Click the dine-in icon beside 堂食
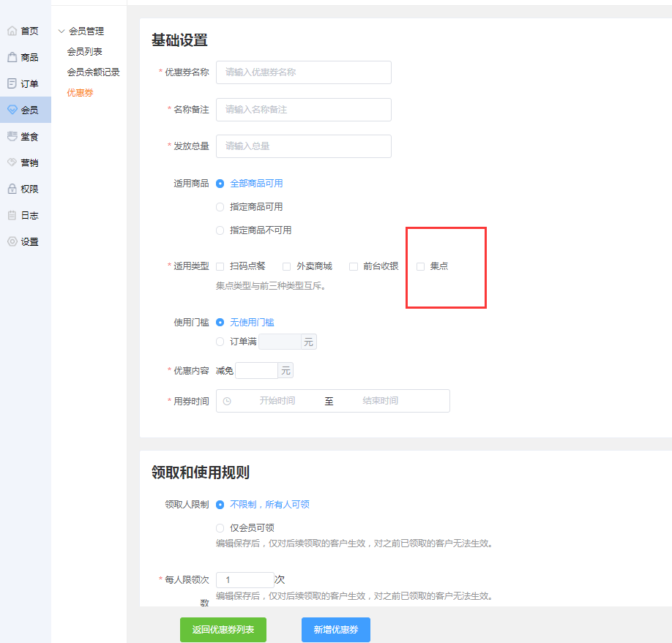672x643 pixels. click(x=12, y=136)
